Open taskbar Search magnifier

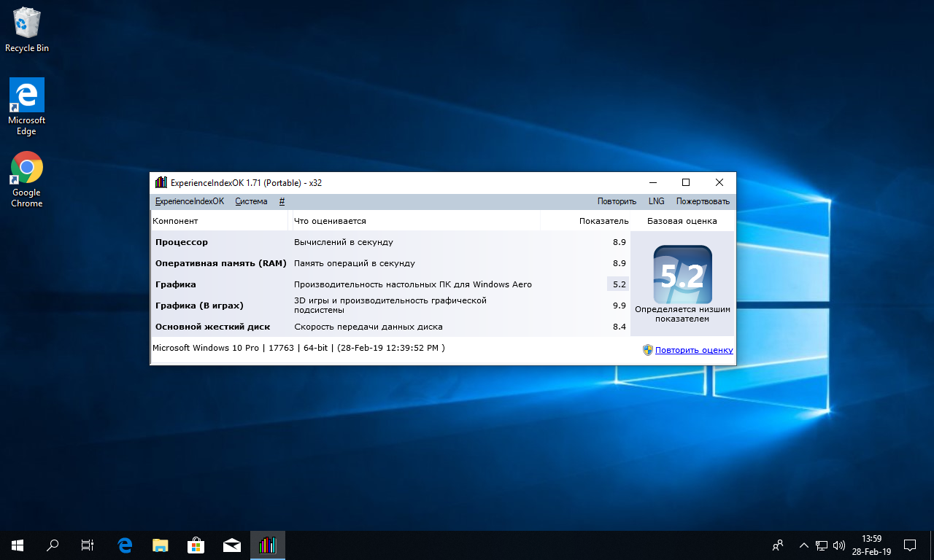pyautogui.click(x=53, y=545)
